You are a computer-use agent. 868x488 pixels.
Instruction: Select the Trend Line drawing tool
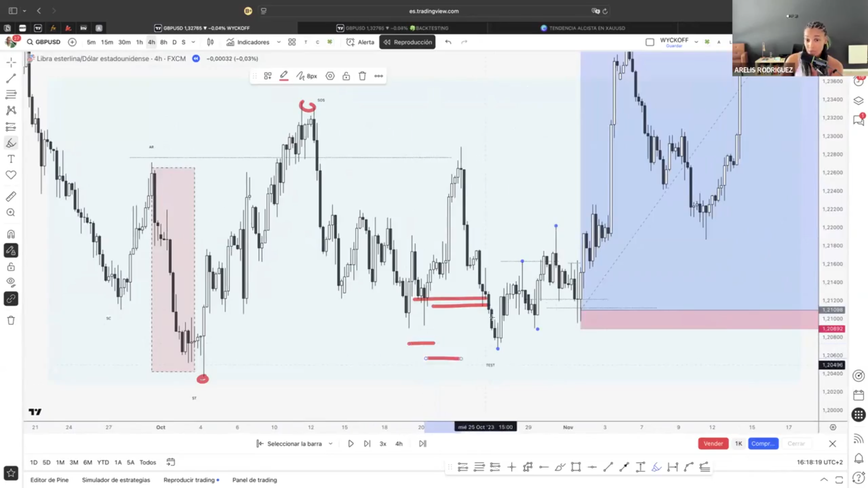(x=11, y=78)
